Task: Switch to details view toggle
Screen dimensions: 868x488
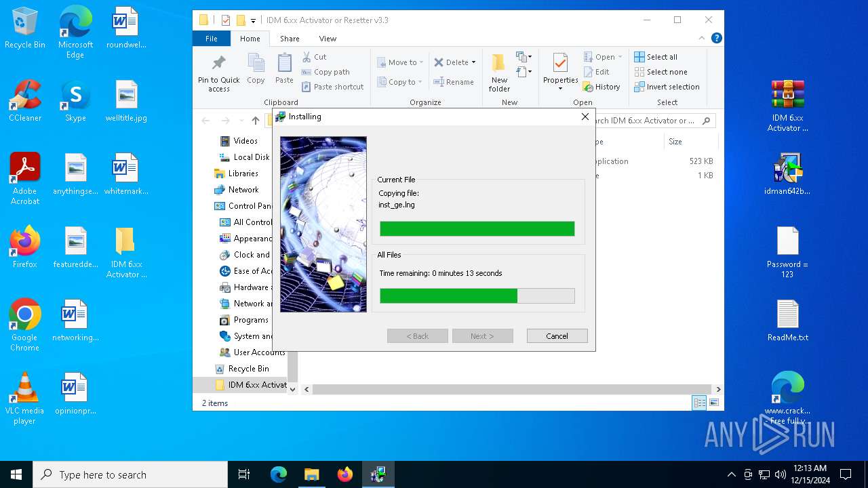Action: (x=699, y=403)
